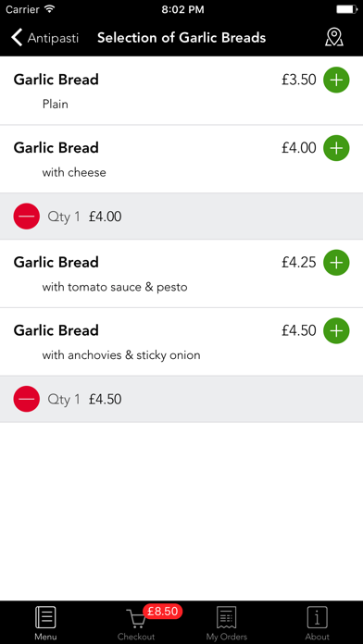Select the Garlic Bread Plain row
363x644 pixels.
[x=181, y=91]
